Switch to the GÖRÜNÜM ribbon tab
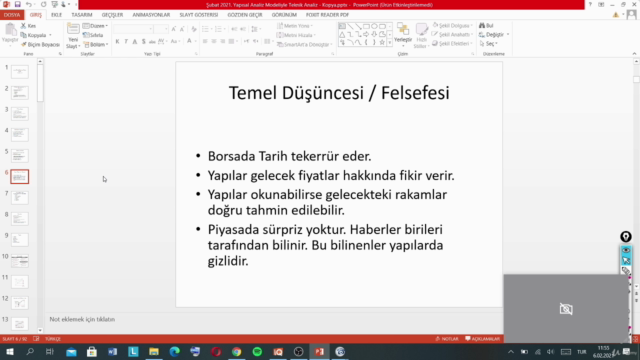The image size is (640, 360). point(284,15)
